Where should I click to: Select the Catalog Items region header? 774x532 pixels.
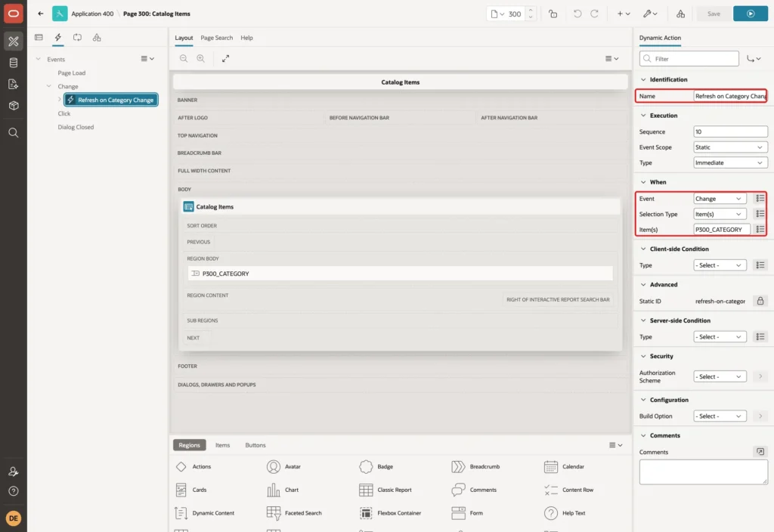(x=401, y=207)
